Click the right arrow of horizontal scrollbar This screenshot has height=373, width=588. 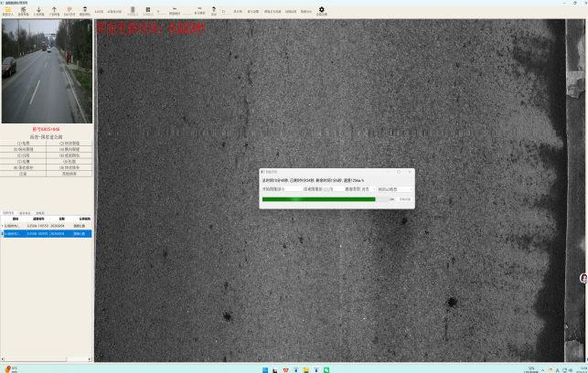[90, 359]
